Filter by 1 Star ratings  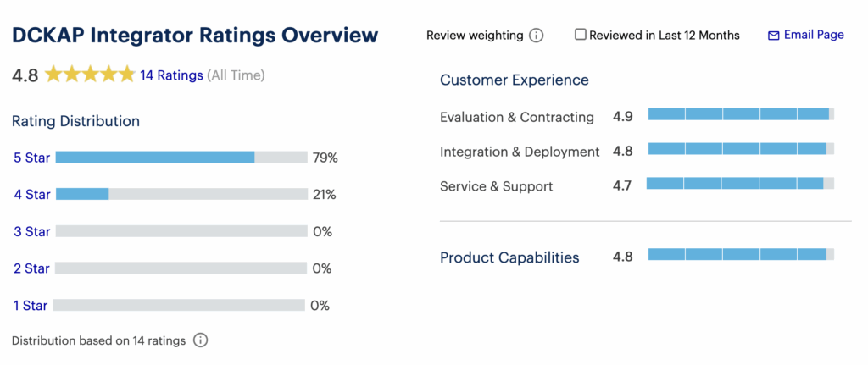point(31,305)
